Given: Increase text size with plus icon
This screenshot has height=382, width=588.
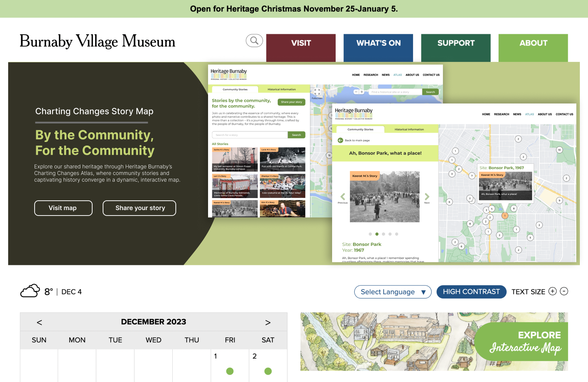Looking at the screenshot, I should click(553, 291).
